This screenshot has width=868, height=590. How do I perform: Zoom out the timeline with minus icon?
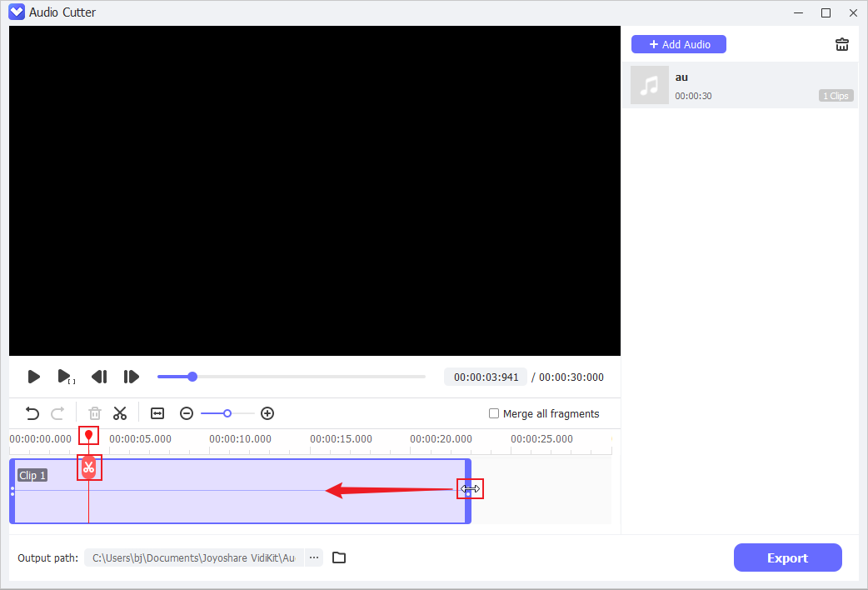187,413
